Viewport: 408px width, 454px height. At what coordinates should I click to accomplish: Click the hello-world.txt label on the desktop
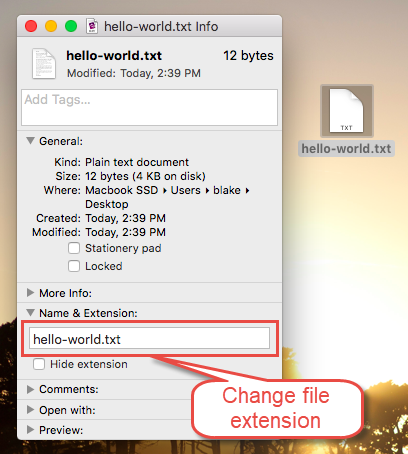[346, 149]
